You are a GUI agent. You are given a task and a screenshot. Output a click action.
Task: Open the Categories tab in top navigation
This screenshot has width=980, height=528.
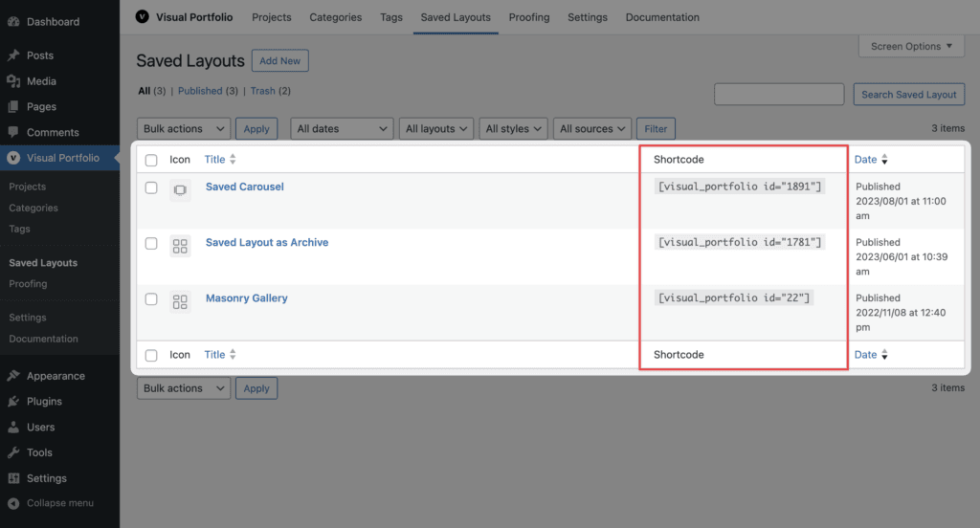click(x=336, y=17)
